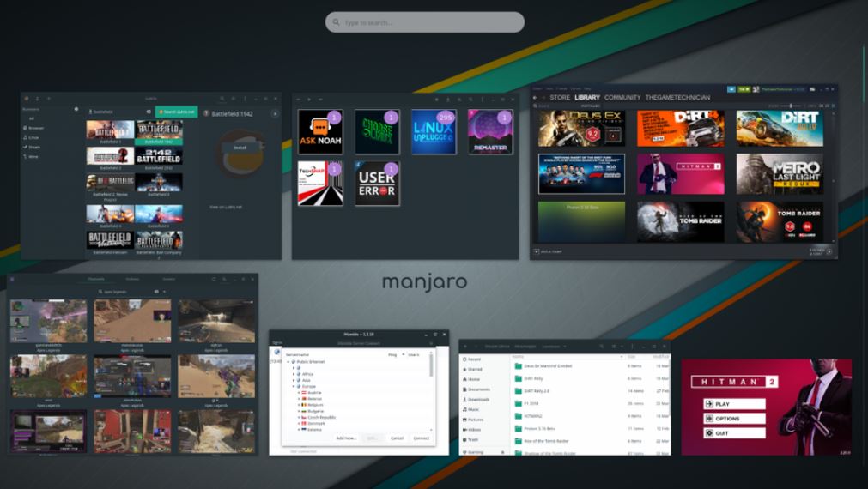Open Music in Files sidebar
This screenshot has height=489, width=868.
(x=471, y=409)
